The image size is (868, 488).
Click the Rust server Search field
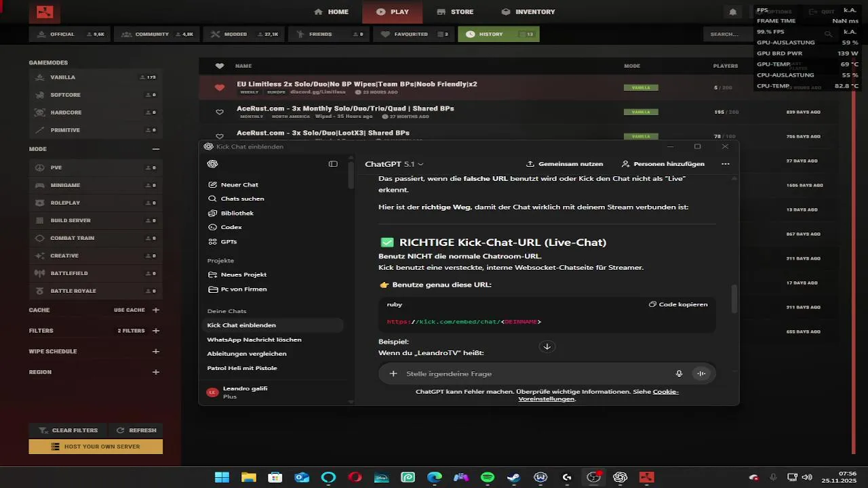click(x=770, y=34)
